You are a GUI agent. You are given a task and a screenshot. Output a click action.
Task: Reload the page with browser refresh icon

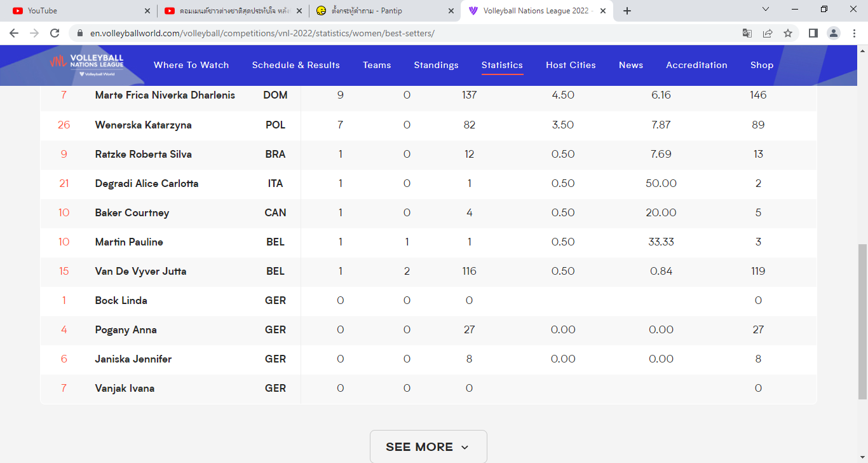pyautogui.click(x=55, y=33)
